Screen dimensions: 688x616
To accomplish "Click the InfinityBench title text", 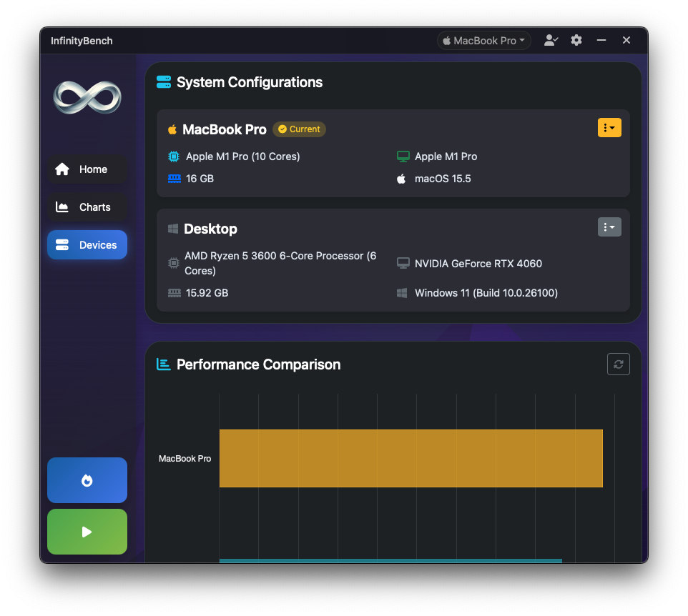I will (x=82, y=41).
